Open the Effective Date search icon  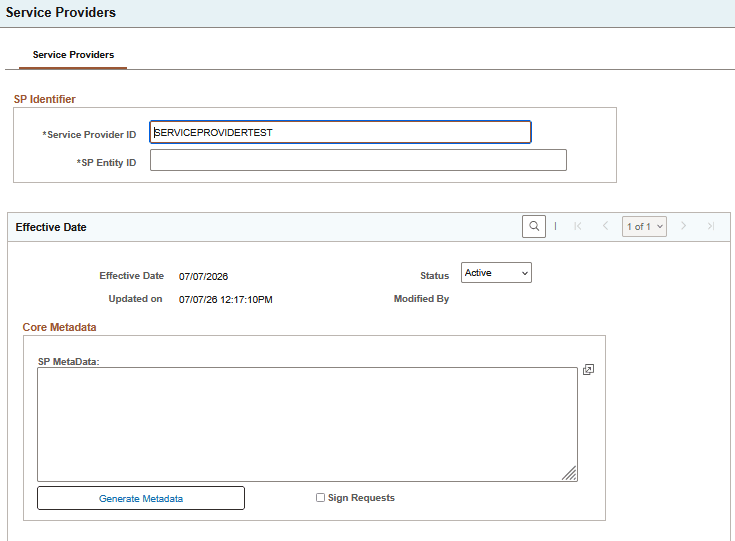[x=533, y=226]
